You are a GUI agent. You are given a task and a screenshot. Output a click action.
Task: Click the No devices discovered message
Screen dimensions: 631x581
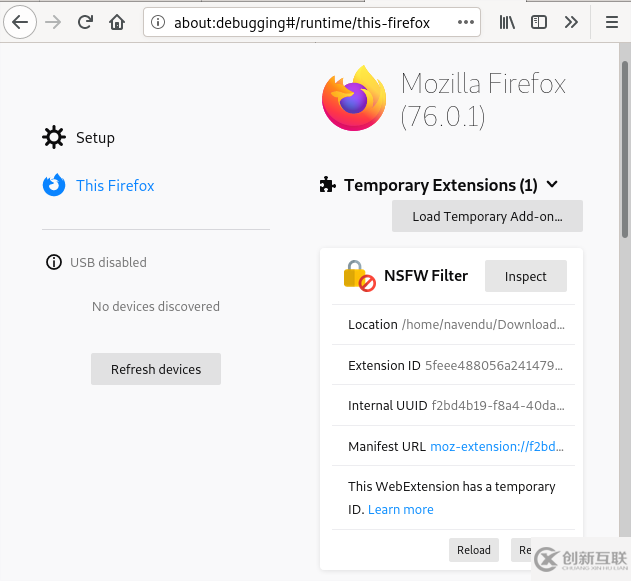pos(156,306)
